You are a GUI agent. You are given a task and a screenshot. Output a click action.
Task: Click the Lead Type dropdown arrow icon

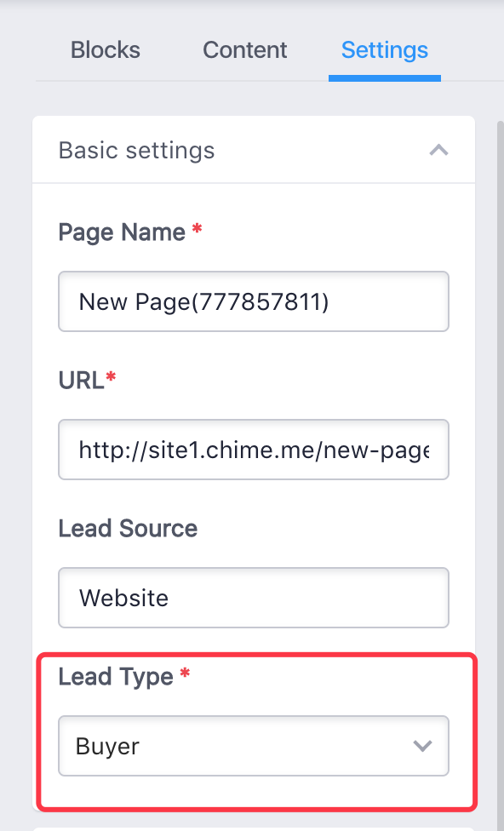(422, 746)
